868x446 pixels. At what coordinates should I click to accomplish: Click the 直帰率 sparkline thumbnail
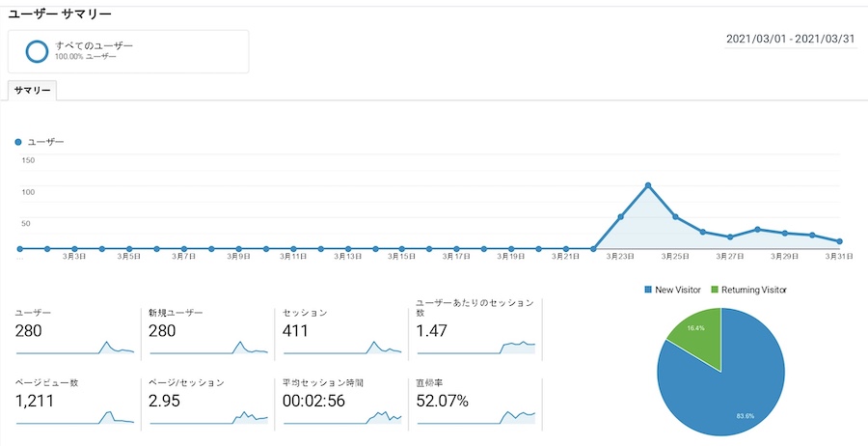(x=476, y=417)
